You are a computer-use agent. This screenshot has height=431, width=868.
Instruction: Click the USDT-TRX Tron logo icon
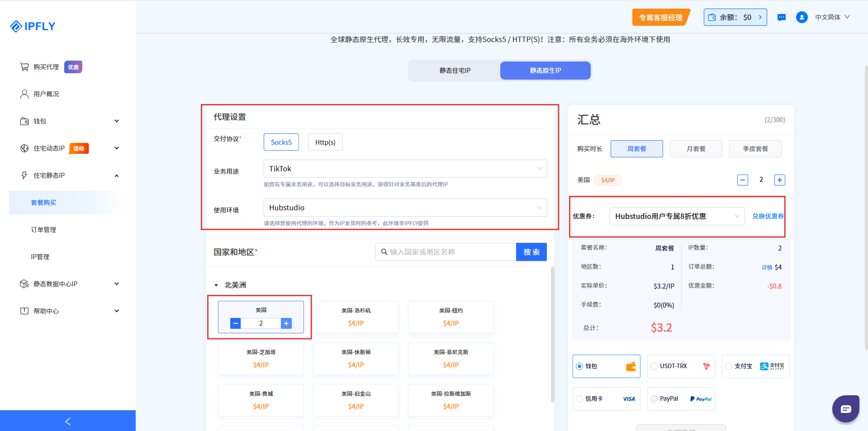point(707,366)
